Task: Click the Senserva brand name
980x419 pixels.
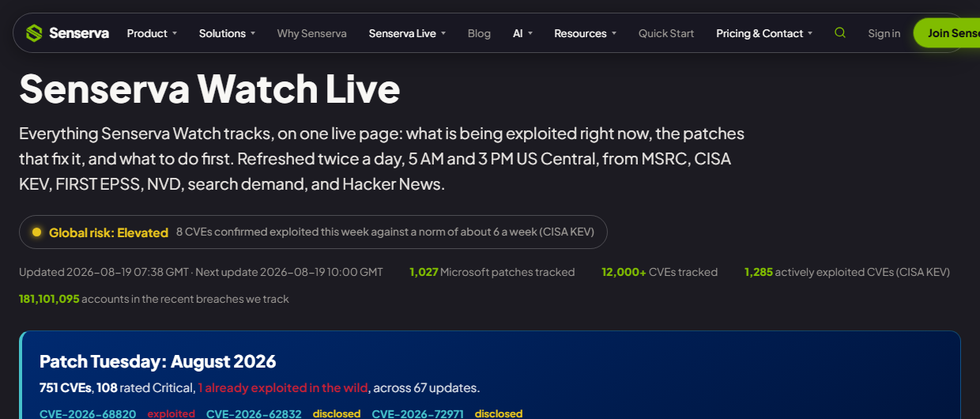Action: pyautogui.click(x=79, y=33)
